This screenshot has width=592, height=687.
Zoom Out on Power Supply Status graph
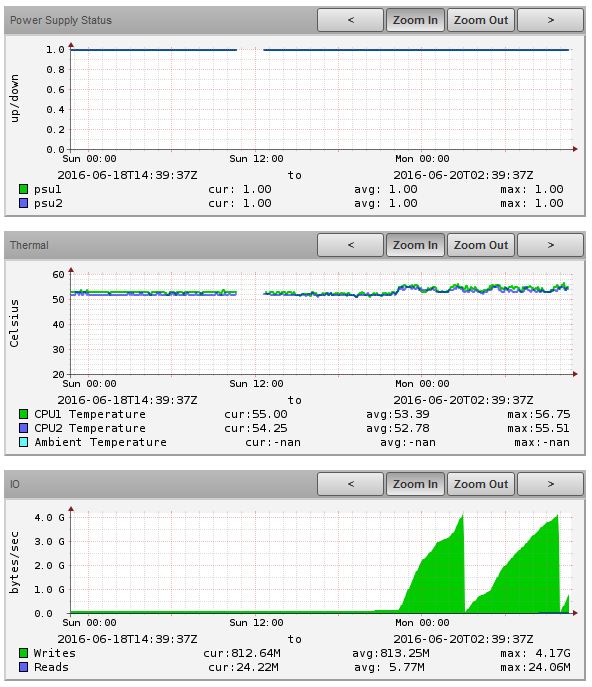pos(481,20)
